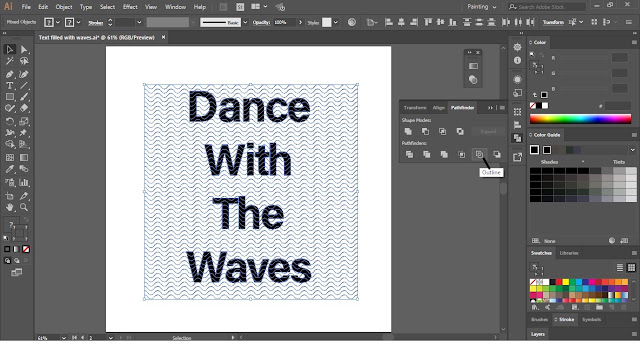
Task: Click the Transform link in control bar
Action: pos(553,22)
